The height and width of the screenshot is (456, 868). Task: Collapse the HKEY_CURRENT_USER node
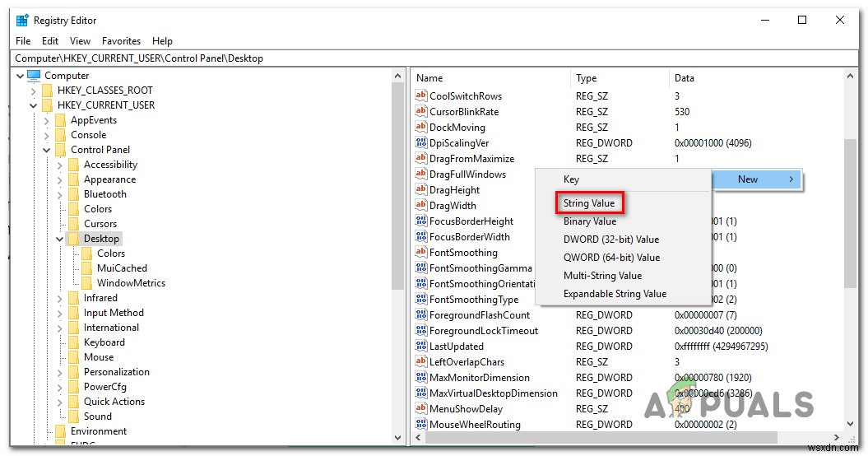click(33, 105)
